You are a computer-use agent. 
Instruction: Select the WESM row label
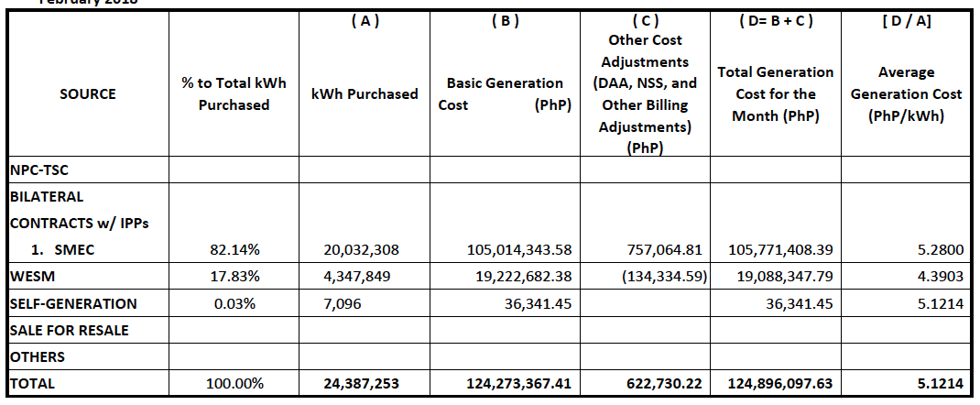point(29,276)
